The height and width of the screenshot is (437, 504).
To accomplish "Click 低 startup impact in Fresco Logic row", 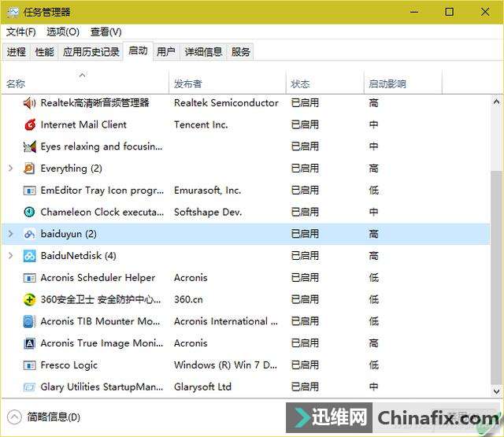I will [373, 365].
